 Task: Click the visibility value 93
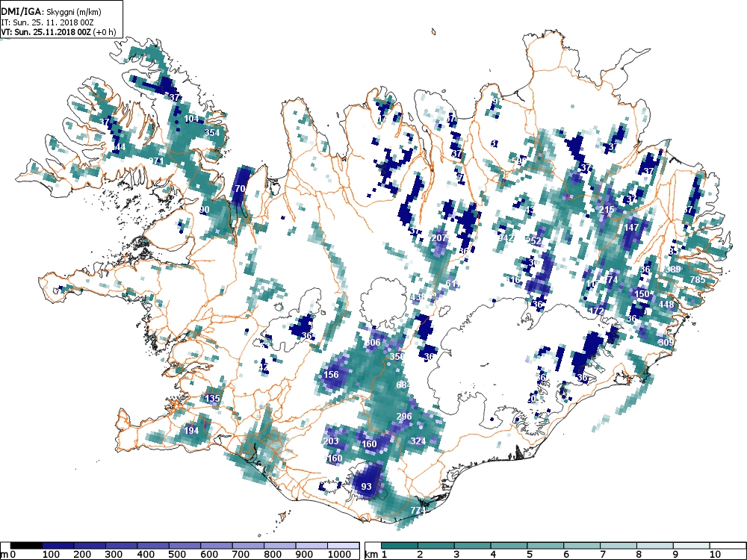point(366,486)
